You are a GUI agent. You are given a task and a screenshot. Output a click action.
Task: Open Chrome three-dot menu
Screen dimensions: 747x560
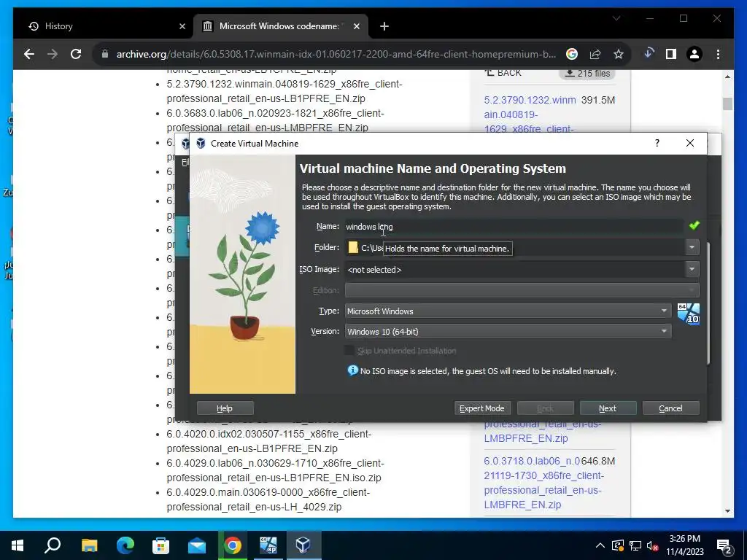click(718, 54)
